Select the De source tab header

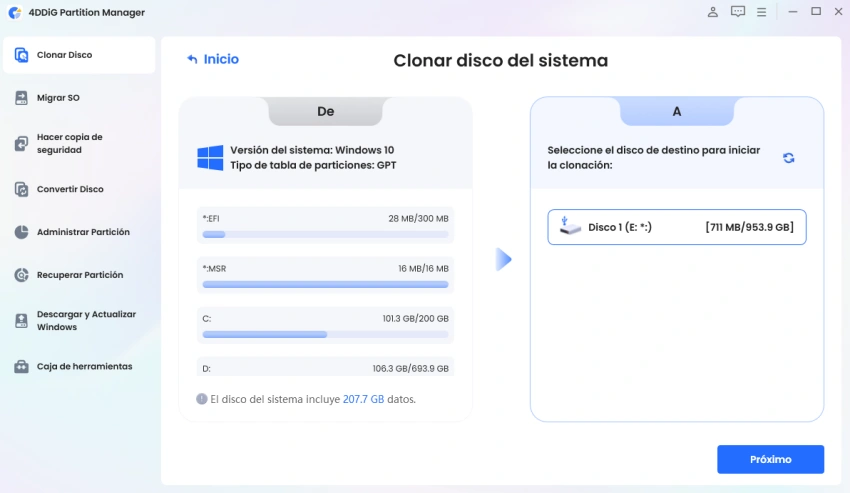pos(325,111)
